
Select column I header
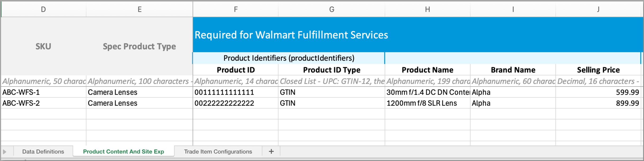click(513, 9)
